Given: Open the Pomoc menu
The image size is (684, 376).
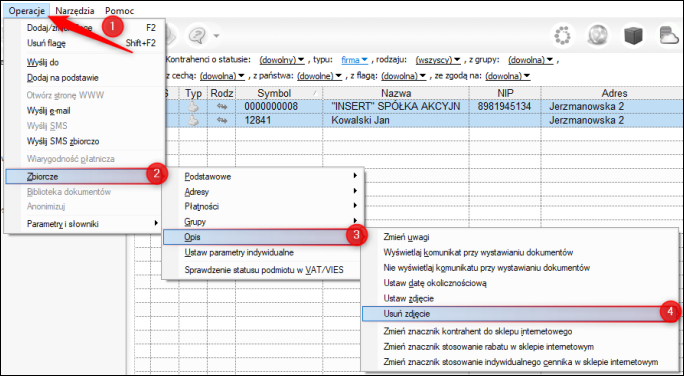Looking at the screenshot, I should pos(120,10).
